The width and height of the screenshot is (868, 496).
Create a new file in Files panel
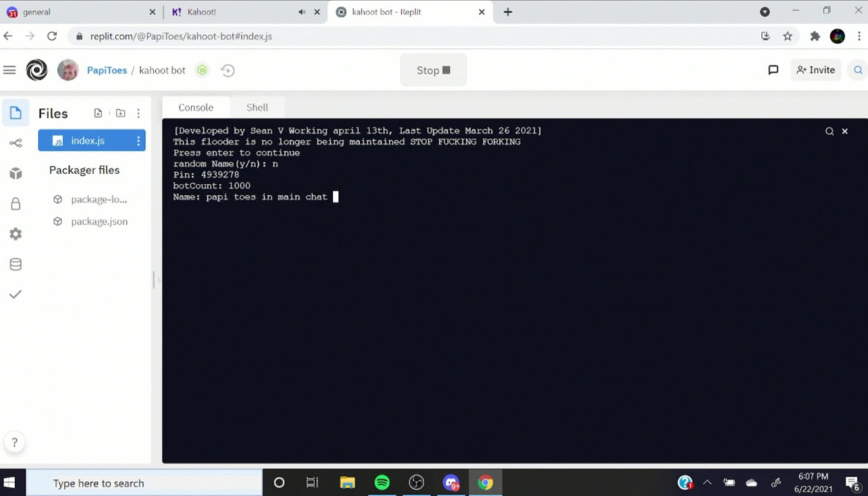point(99,113)
